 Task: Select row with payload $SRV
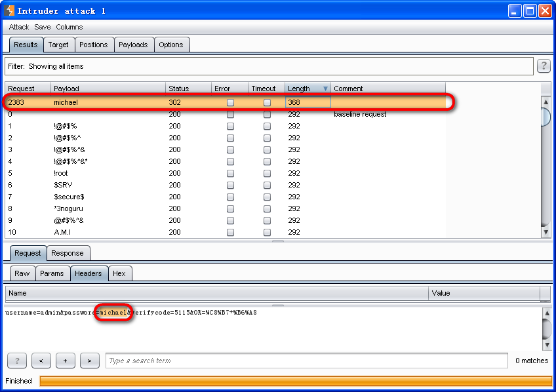click(225, 185)
